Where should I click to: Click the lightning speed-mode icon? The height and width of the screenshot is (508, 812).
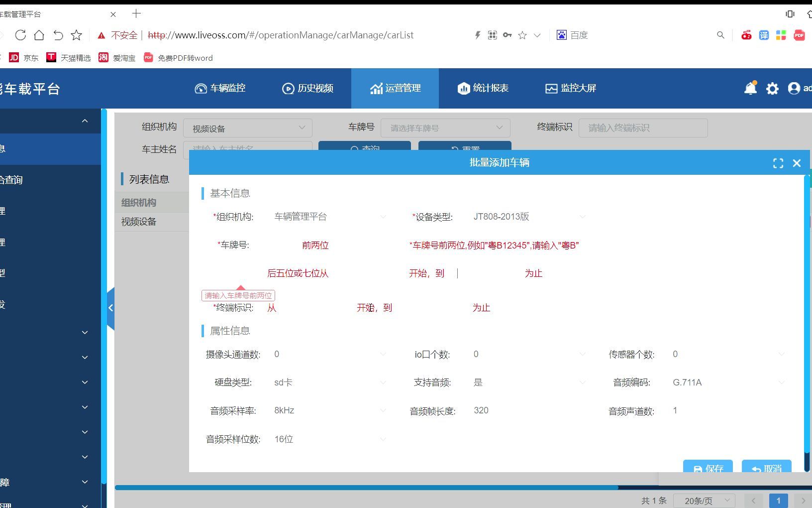(x=477, y=35)
